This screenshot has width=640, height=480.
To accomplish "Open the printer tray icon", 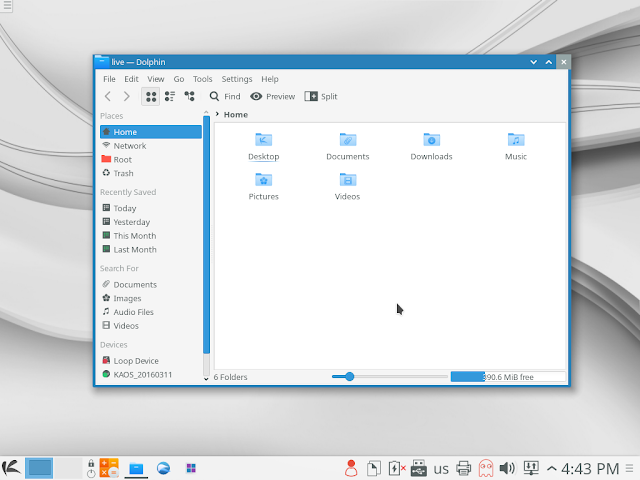I will point(464,468).
